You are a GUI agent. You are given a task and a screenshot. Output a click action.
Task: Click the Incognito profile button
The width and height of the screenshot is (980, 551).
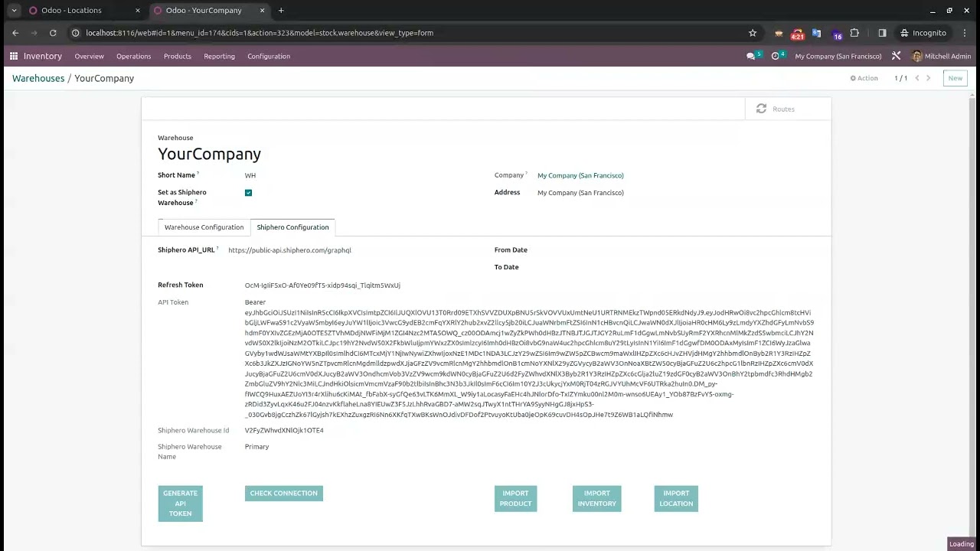coord(923,33)
